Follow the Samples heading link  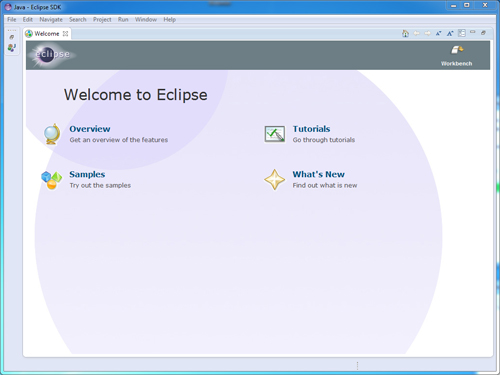pyautogui.click(x=87, y=174)
